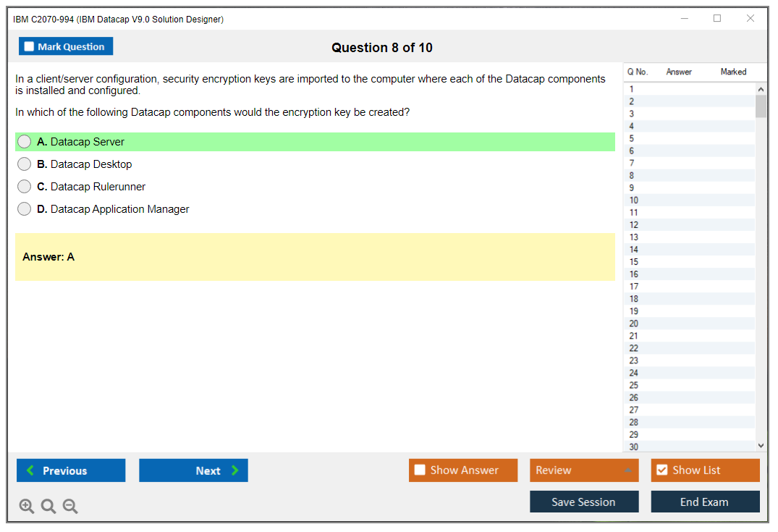Click the green left arrow on Previous
This screenshot has width=778, height=532.
coord(30,470)
